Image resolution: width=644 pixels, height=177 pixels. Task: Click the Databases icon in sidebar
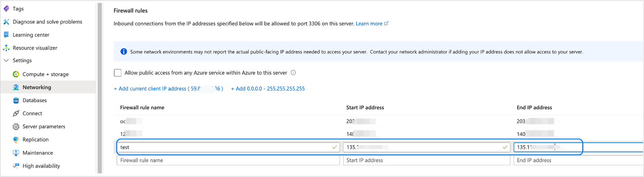16,101
